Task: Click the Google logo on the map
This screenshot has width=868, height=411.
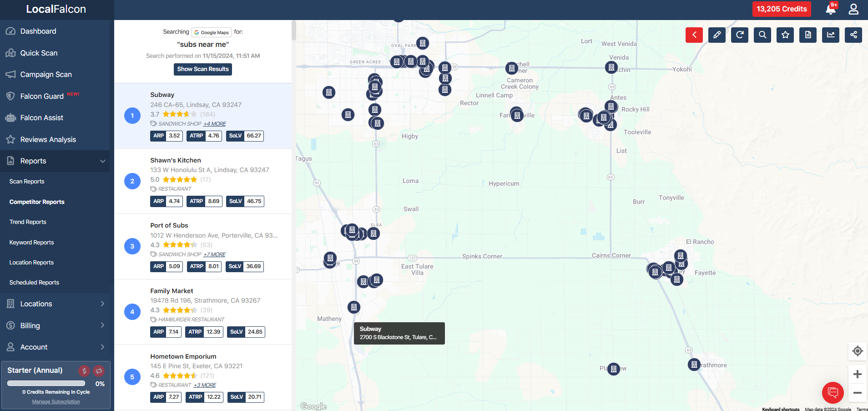Action: point(313,406)
